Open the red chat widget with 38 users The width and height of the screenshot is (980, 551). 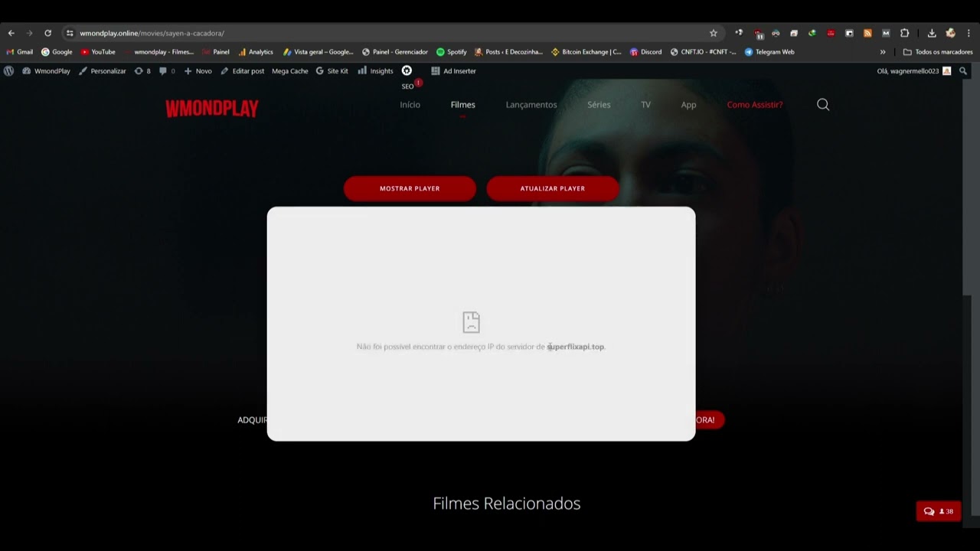coord(939,511)
